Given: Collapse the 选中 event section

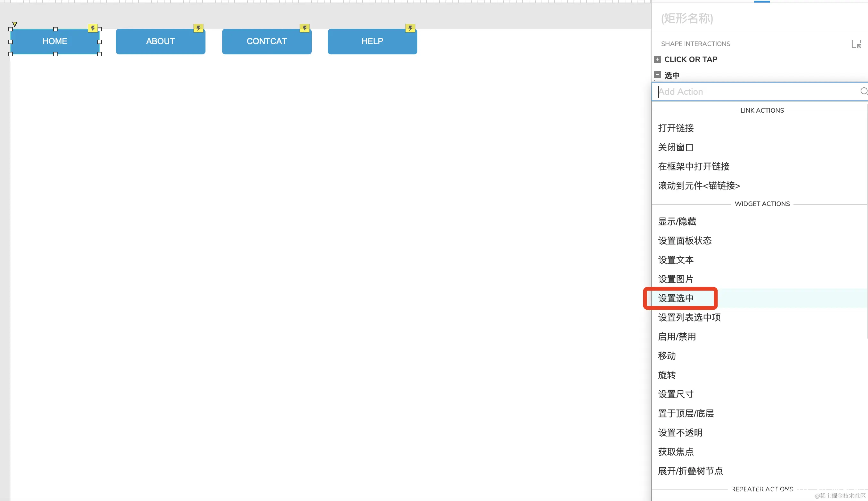Looking at the screenshot, I should point(658,75).
